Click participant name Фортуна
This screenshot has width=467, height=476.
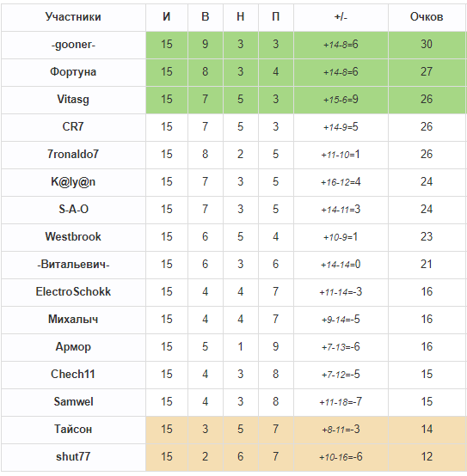point(73,72)
